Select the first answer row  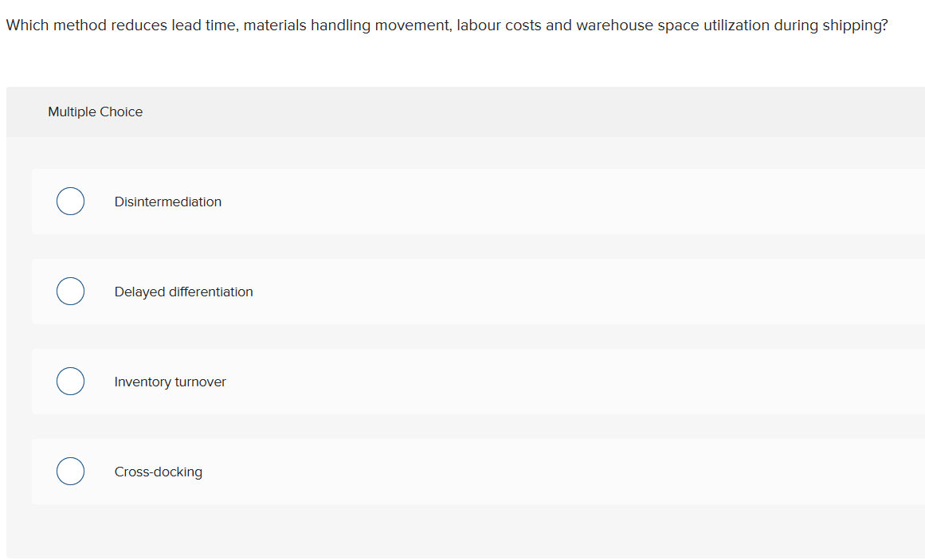(x=398, y=201)
